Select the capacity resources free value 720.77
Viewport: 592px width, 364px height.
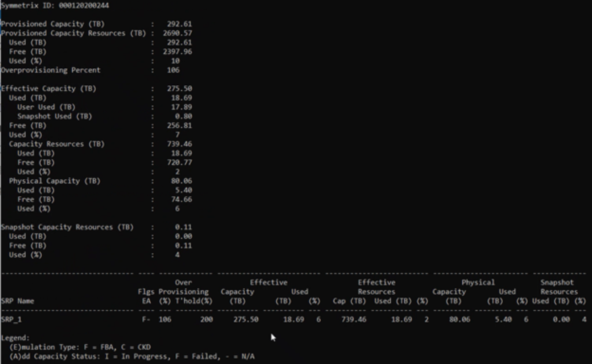tap(180, 163)
